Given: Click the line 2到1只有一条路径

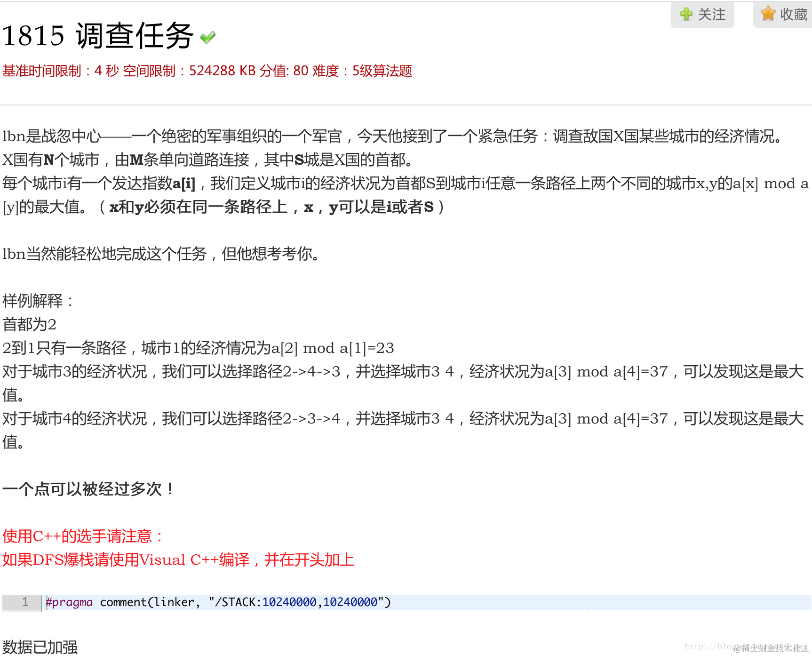Looking at the screenshot, I should pos(198,348).
